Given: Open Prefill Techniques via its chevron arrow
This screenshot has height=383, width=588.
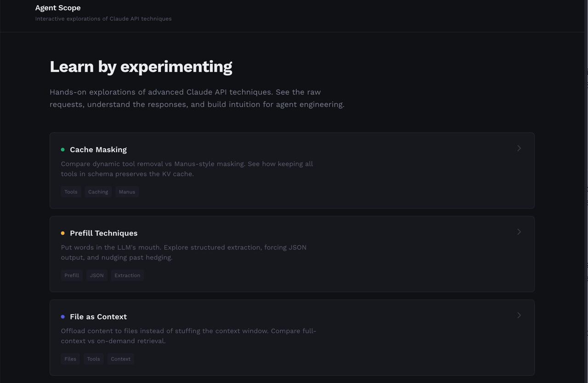Looking at the screenshot, I should 519,232.
